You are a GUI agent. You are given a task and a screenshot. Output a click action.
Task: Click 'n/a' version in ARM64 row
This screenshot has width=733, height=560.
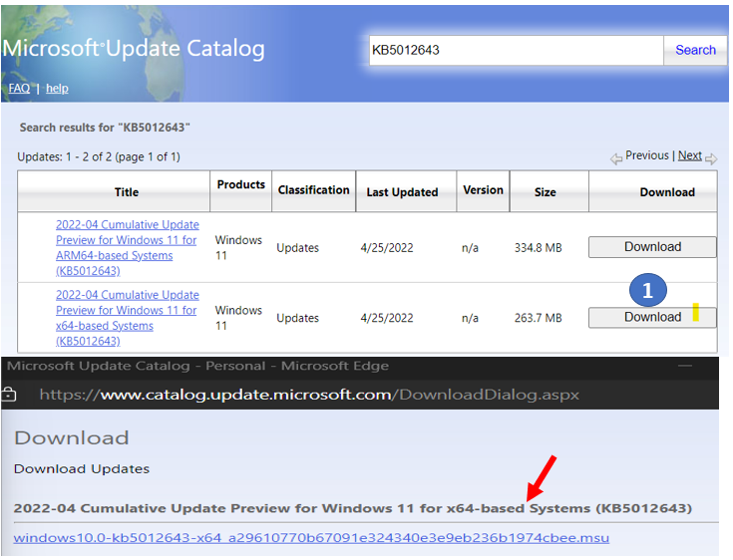[470, 247]
